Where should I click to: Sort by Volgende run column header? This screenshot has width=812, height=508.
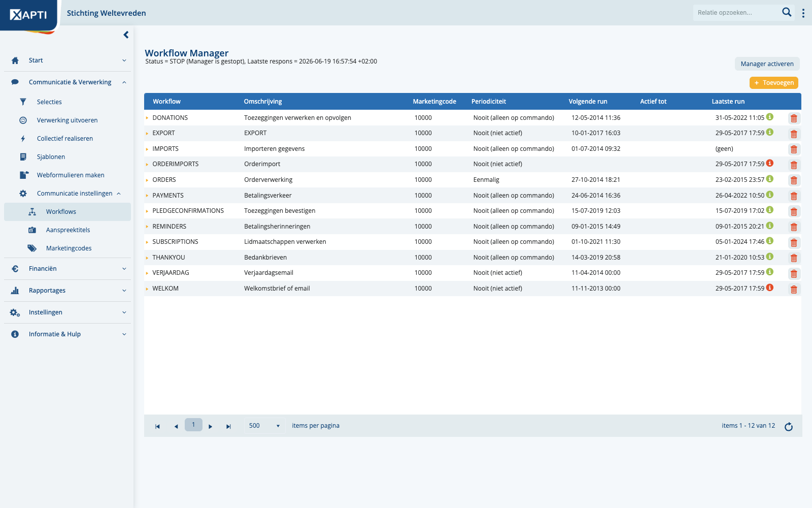[588, 102]
